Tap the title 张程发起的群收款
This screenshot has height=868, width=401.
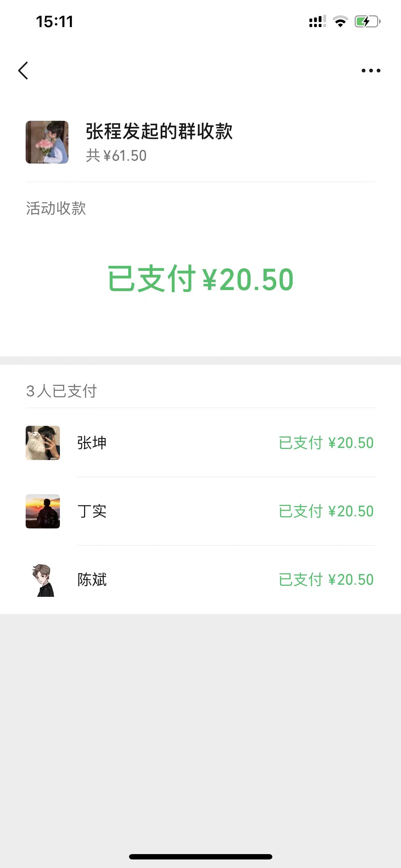(x=159, y=131)
